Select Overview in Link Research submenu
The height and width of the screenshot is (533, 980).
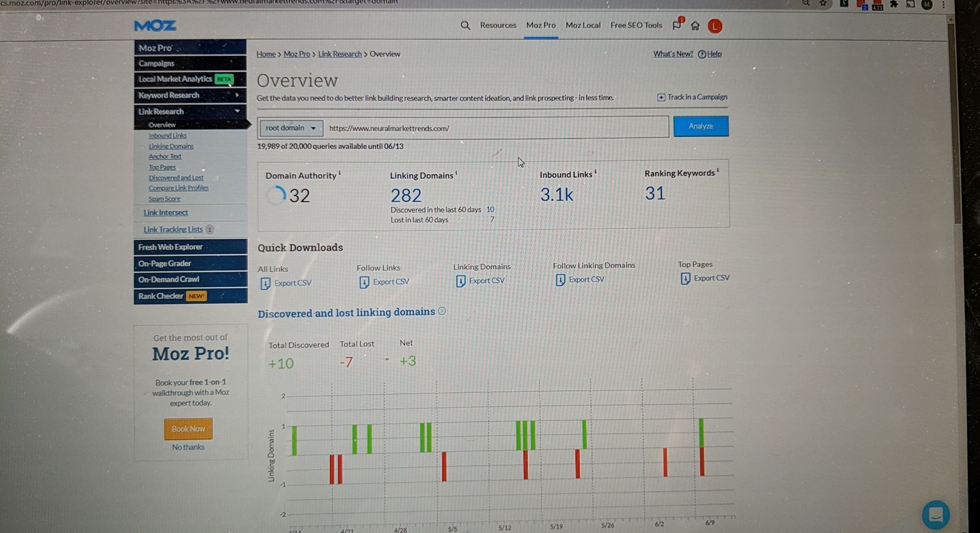162,125
